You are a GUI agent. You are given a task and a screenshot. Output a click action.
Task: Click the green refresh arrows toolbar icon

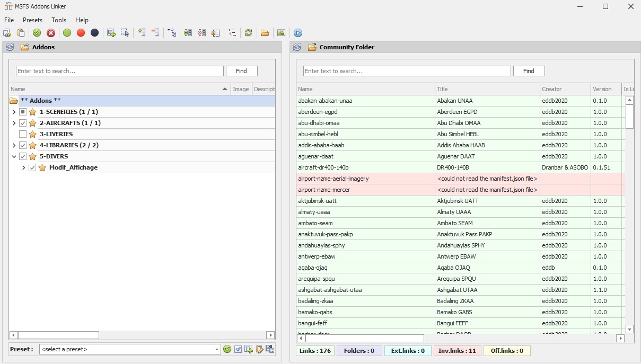click(x=248, y=33)
